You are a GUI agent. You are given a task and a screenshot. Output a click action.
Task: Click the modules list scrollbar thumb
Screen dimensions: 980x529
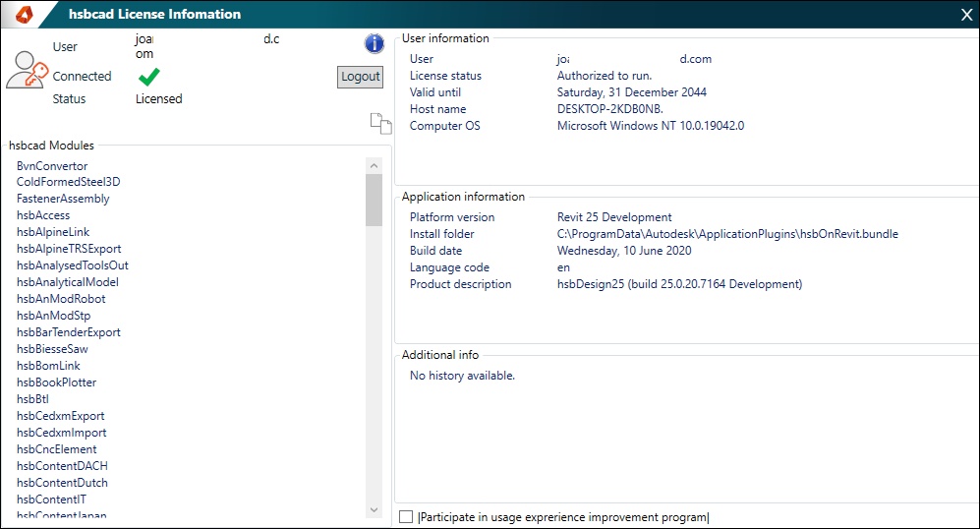pyautogui.click(x=374, y=200)
